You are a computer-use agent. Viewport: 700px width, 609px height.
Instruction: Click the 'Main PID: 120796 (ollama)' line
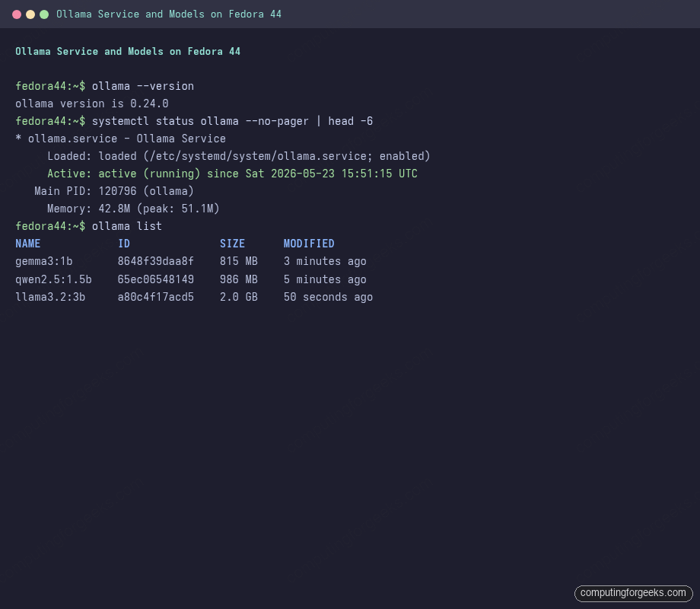pos(114,191)
